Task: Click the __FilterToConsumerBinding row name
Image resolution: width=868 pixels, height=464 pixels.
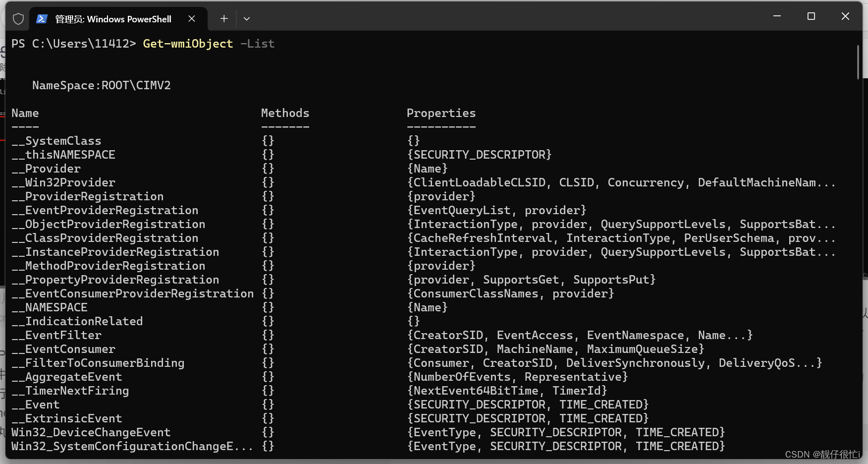Action: click(98, 363)
